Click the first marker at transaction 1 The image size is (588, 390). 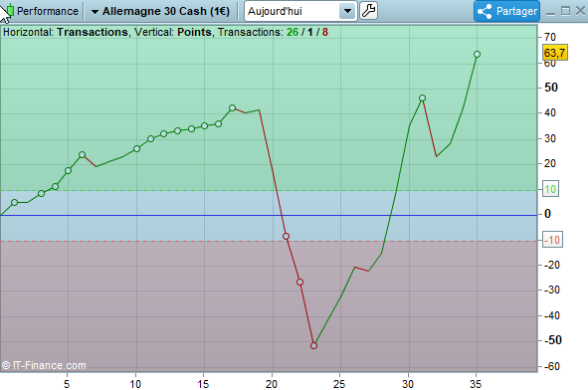tap(14, 203)
